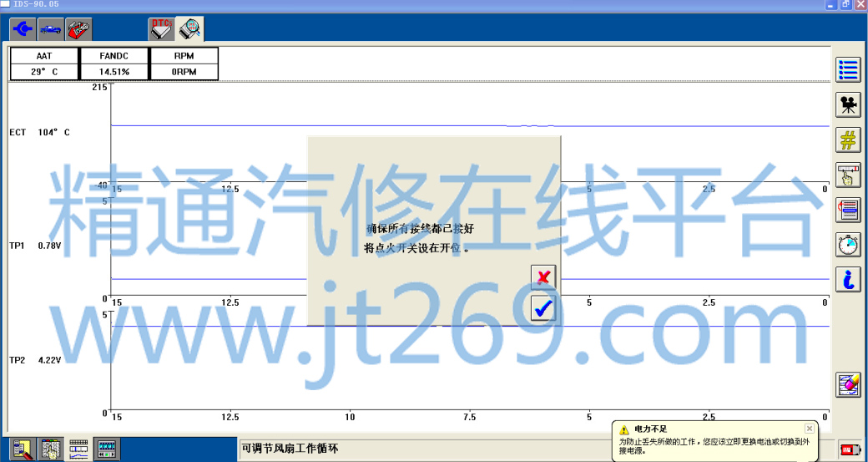Click the red X cancel button in dialog
The height and width of the screenshot is (462, 868).
(x=543, y=277)
